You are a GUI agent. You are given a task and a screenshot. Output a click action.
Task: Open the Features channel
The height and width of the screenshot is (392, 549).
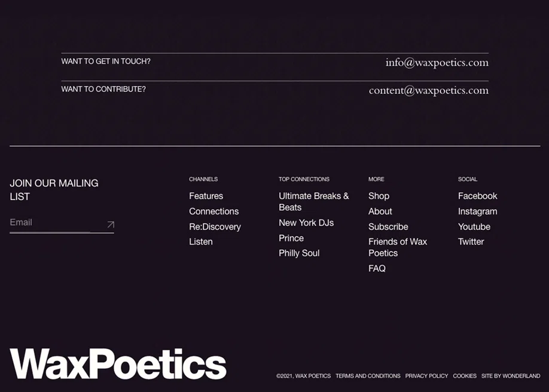[x=206, y=196]
